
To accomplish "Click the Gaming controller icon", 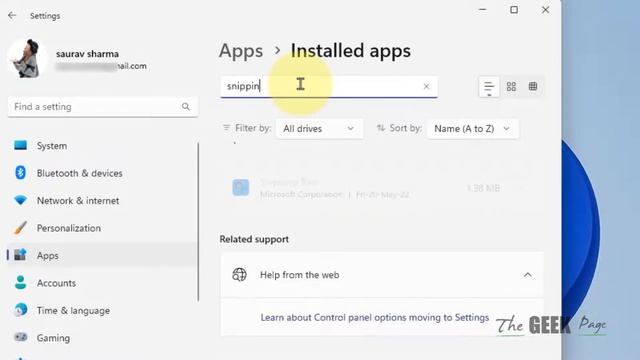I will click(x=20, y=337).
